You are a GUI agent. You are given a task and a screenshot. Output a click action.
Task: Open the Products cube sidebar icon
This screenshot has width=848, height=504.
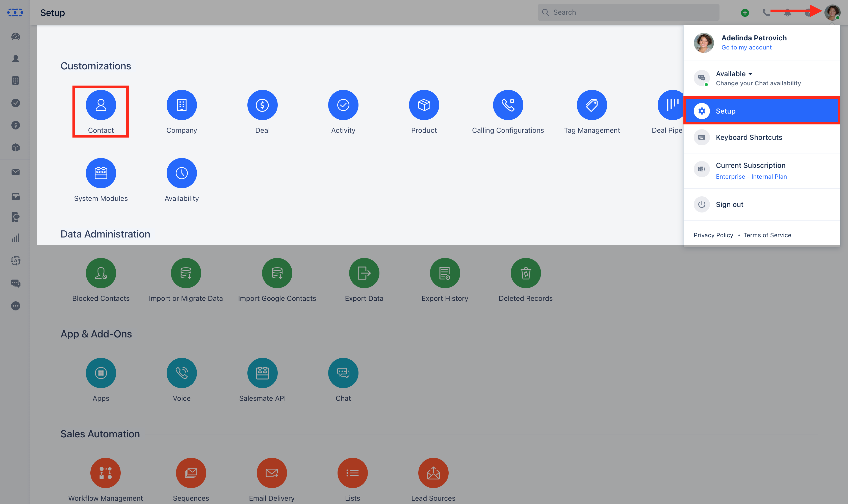coord(15,147)
